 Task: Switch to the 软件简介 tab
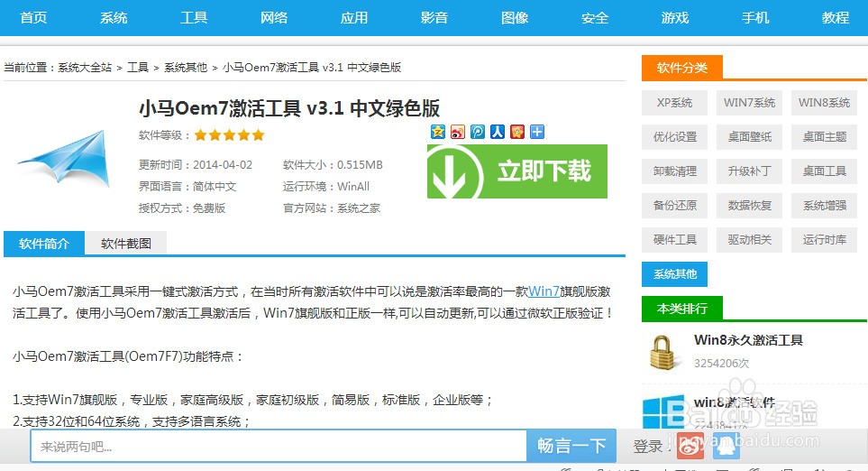tap(44, 244)
